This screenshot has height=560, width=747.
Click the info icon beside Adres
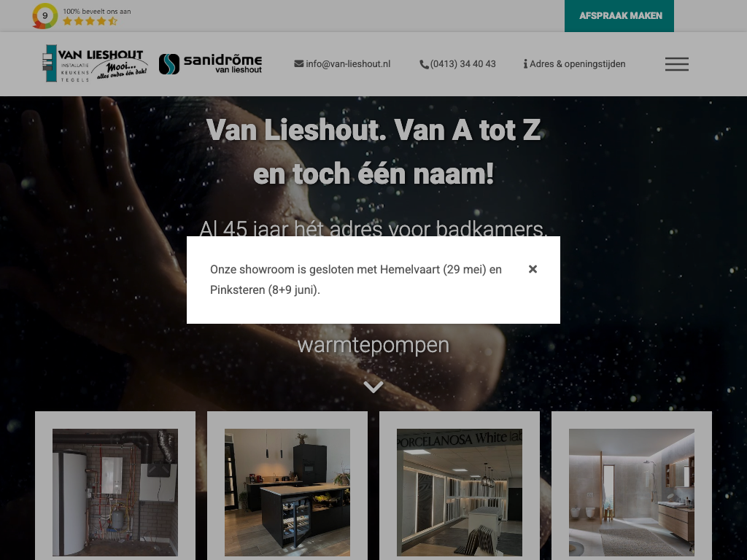tap(525, 64)
